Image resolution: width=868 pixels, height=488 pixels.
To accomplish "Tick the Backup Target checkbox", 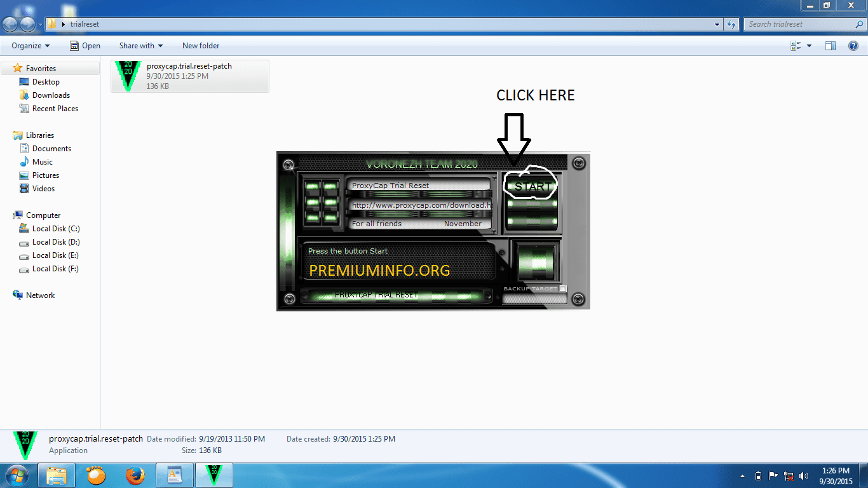I will 563,288.
